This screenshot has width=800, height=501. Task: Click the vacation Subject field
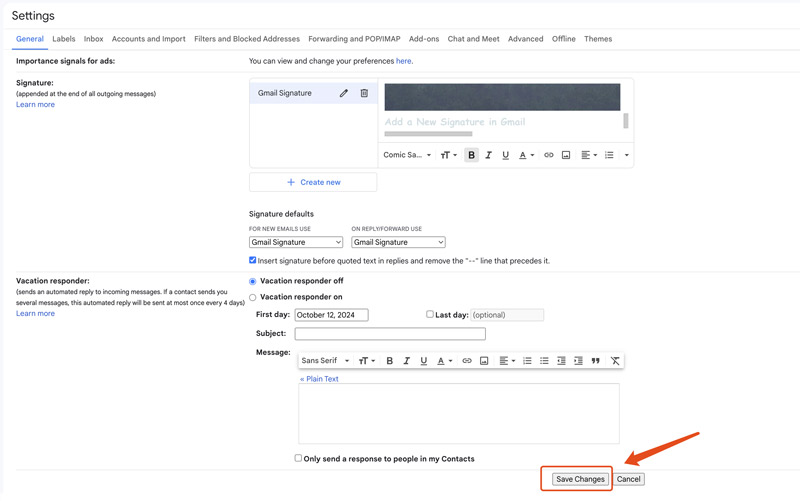pos(390,334)
